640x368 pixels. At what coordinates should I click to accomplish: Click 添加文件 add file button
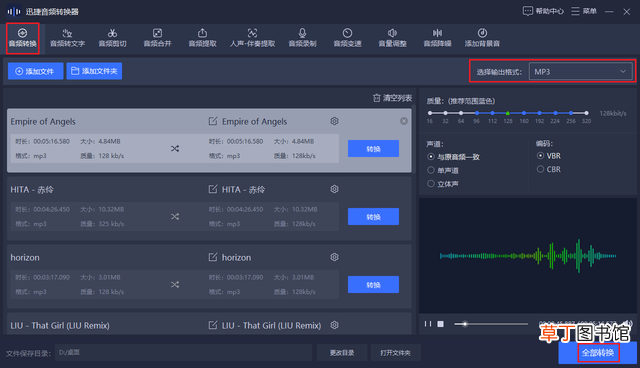pos(36,71)
